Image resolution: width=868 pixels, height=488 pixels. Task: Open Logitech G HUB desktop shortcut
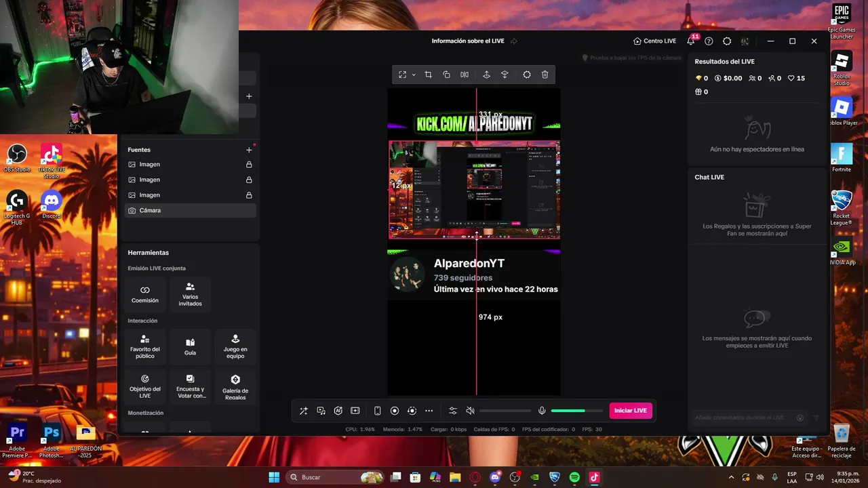point(17,207)
